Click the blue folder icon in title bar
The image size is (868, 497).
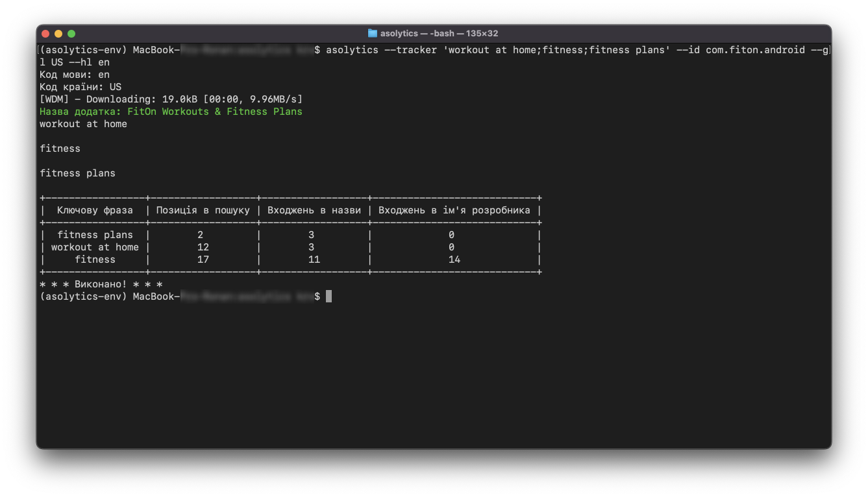373,33
